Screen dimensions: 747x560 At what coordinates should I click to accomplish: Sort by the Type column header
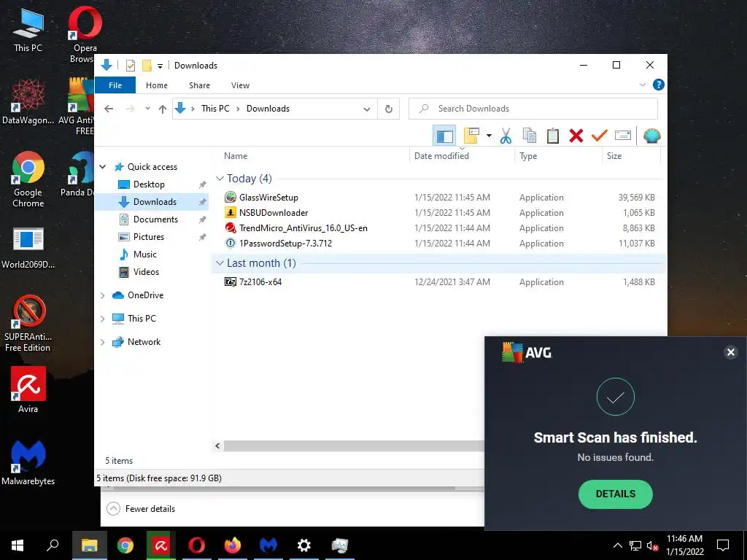click(x=558, y=156)
